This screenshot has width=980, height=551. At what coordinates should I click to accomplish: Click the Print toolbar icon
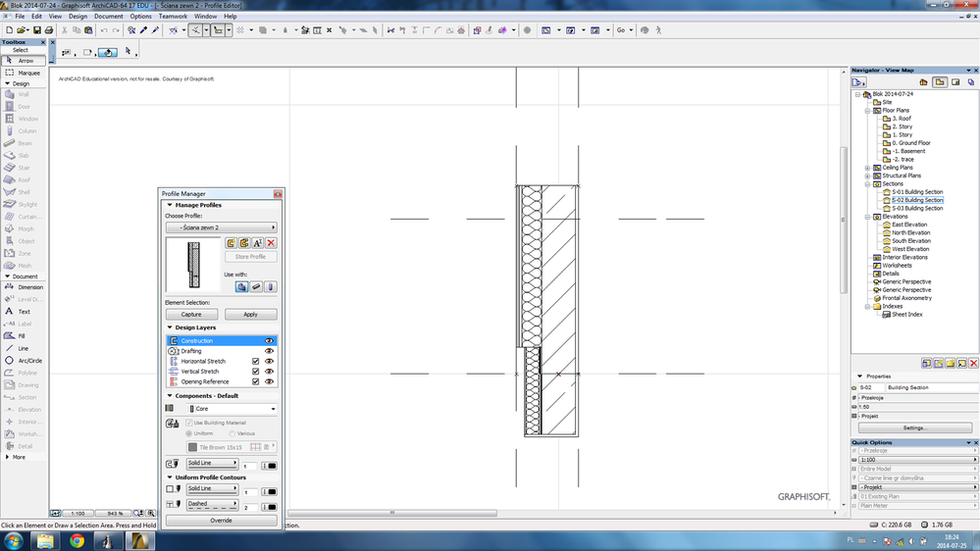click(49, 30)
